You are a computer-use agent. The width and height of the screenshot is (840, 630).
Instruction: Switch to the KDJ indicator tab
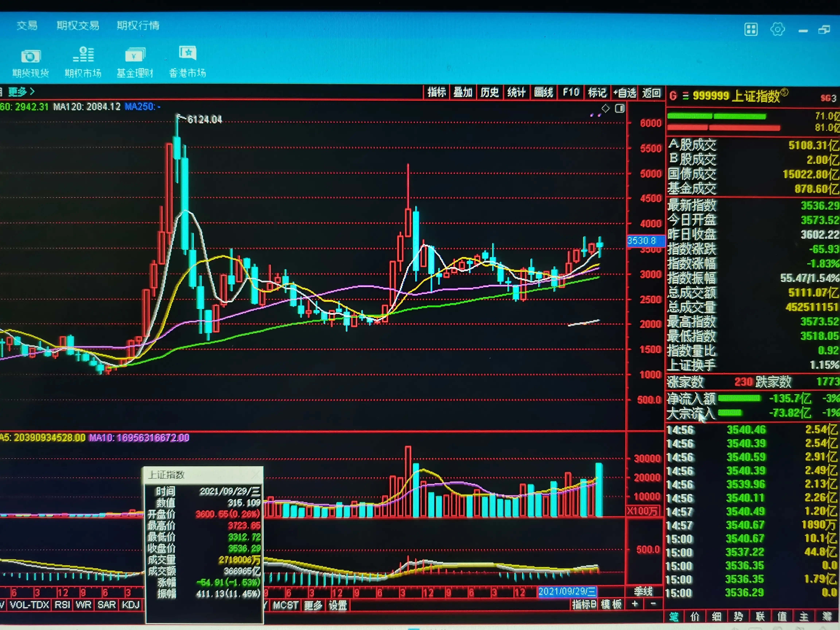coord(131,604)
